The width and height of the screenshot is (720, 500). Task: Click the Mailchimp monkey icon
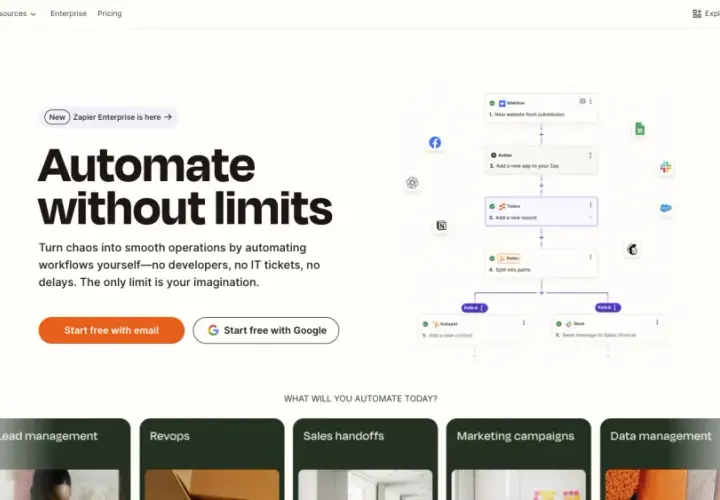point(632,249)
